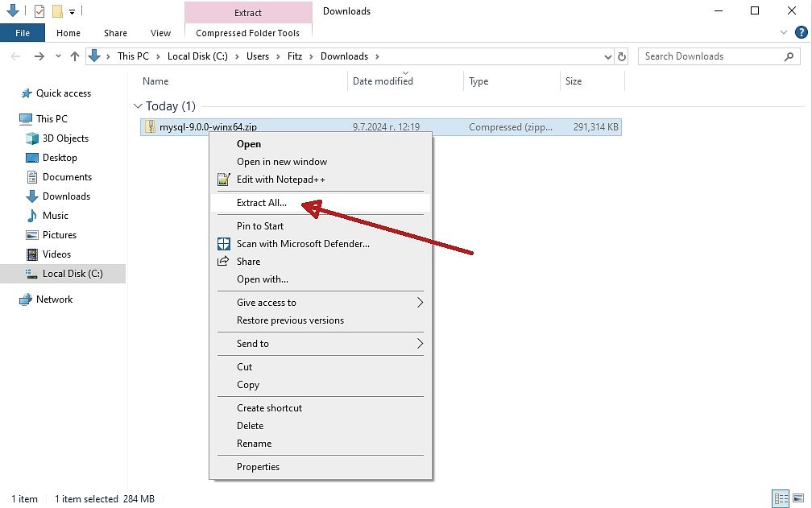The height and width of the screenshot is (508, 812).
Task: Click the New Folder quick access icon
Action: point(57,10)
